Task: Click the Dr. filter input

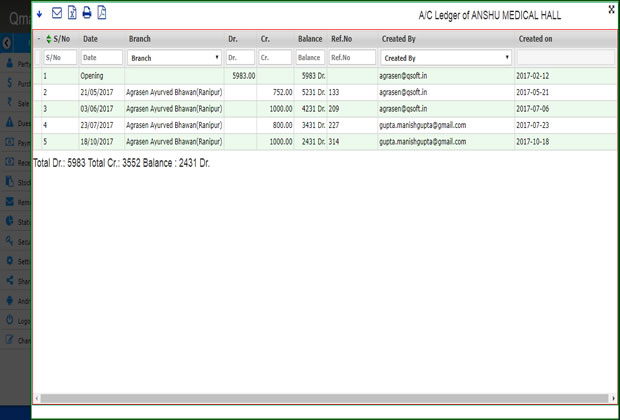Action: pos(240,57)
